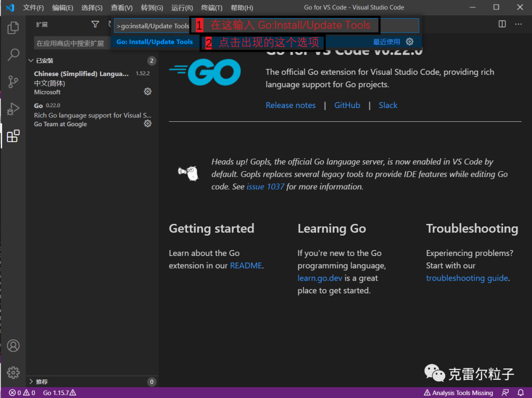Click the marketplace extension search box
This screenshot has width=532, height=398.
[72, 43]
